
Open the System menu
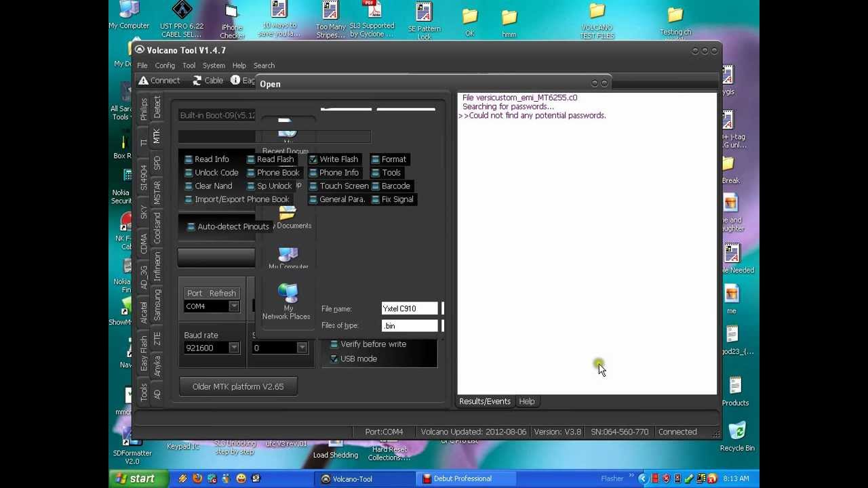click(214, 66)
